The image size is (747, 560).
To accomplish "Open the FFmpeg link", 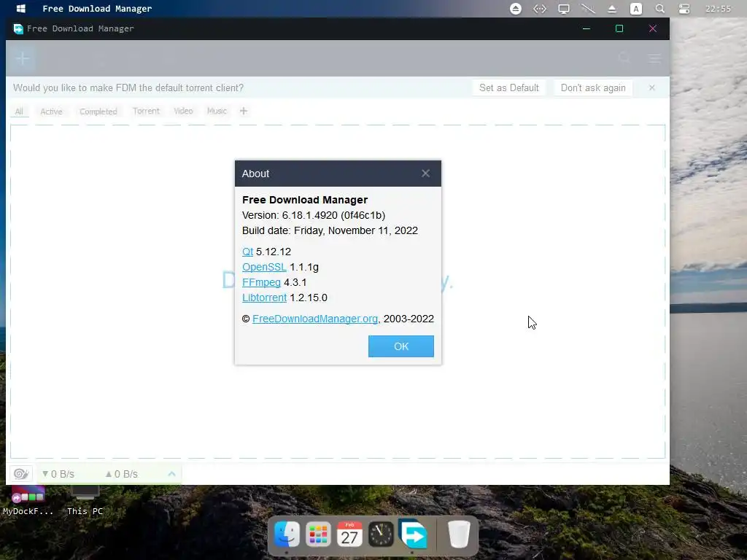I will [x=261, y=282].
